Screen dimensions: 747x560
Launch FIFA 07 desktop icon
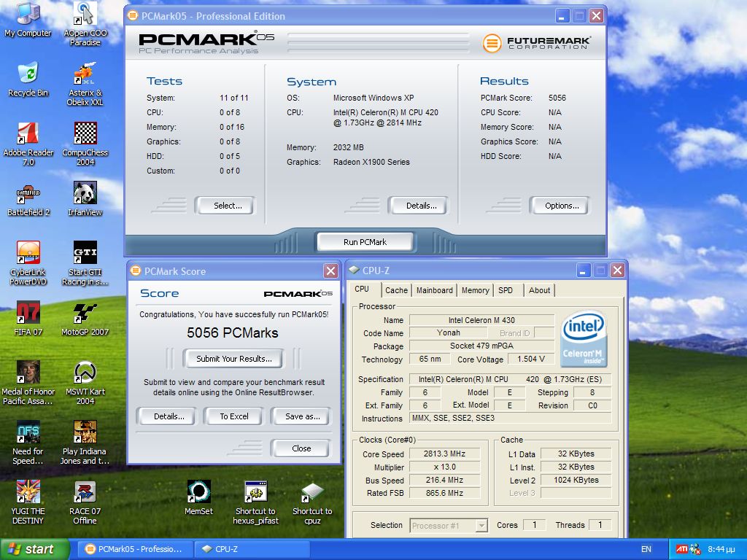28,318
